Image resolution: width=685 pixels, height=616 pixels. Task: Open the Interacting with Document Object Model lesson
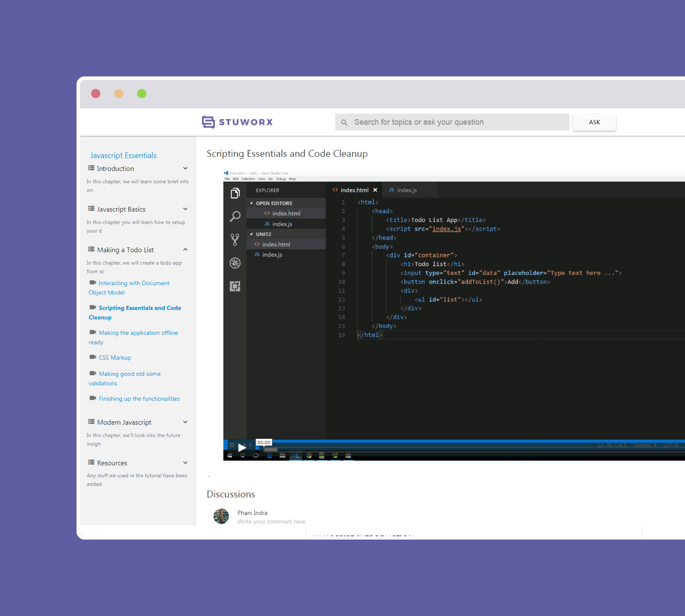point(129,287)
